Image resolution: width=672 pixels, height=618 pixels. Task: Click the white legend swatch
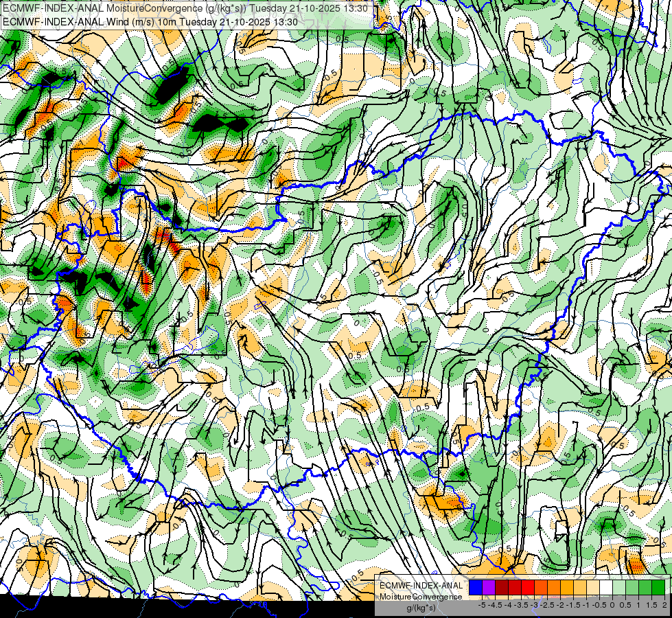point(606,588)
